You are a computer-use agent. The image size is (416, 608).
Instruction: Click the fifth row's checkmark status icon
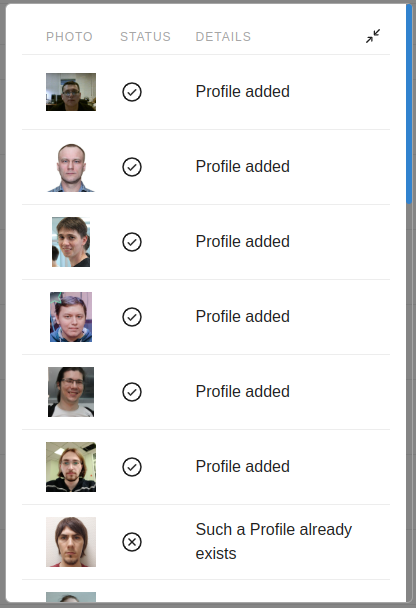tap(132, 392)
